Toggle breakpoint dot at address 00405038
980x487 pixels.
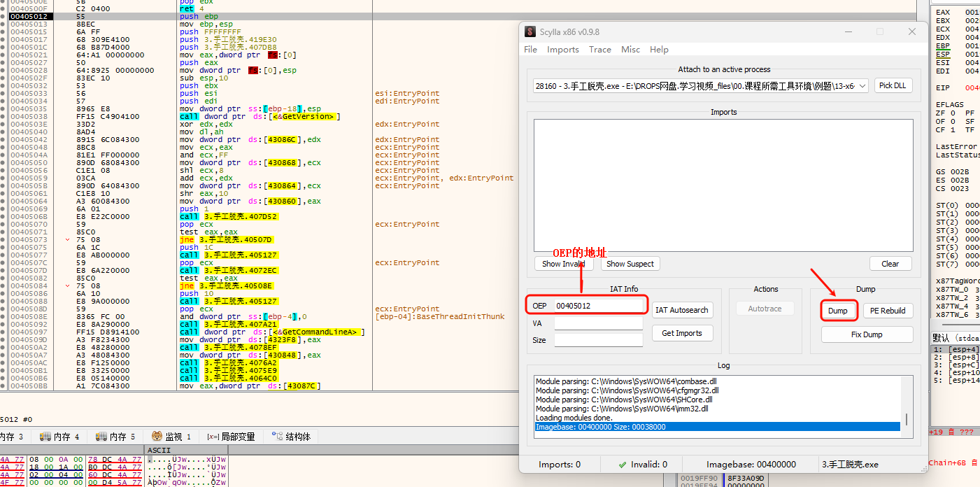point(3,116)
